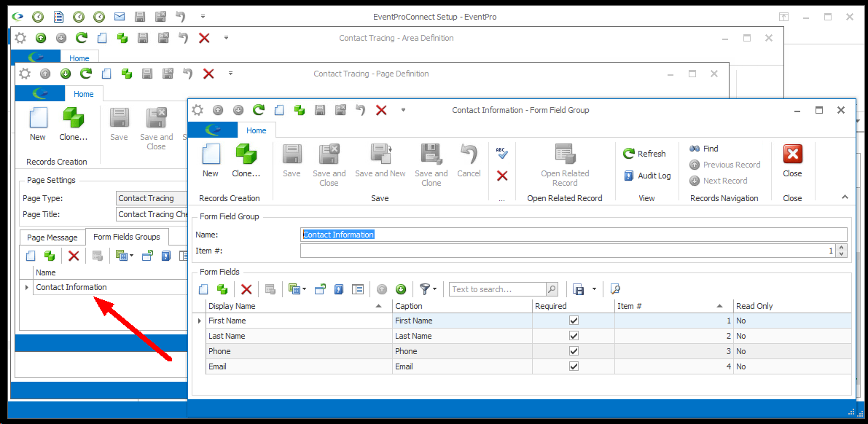Click document icon in EventPro quick access bar

58,17
